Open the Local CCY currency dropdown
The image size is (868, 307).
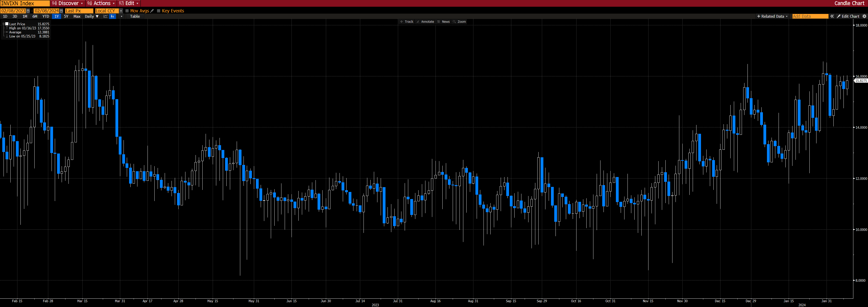pyautogui.click(x=121, y=11)
